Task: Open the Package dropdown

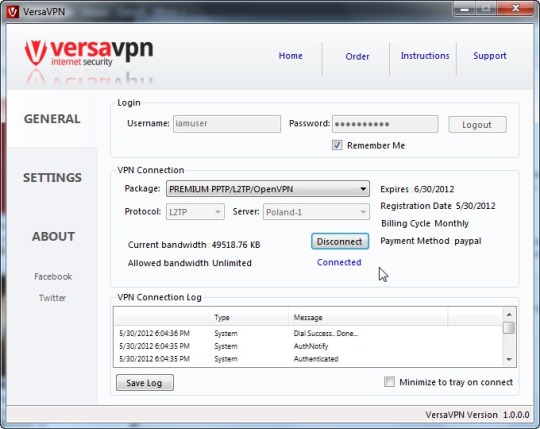Action: (268, 189)
